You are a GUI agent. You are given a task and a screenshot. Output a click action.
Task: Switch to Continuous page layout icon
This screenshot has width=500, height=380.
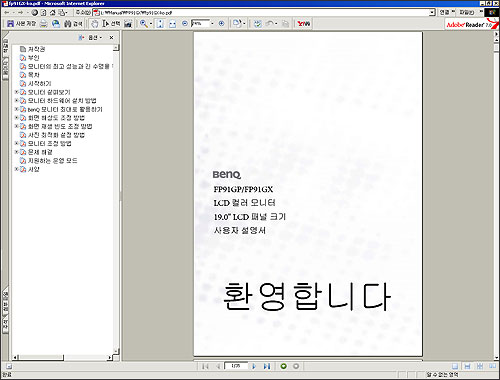pos(467,366)
